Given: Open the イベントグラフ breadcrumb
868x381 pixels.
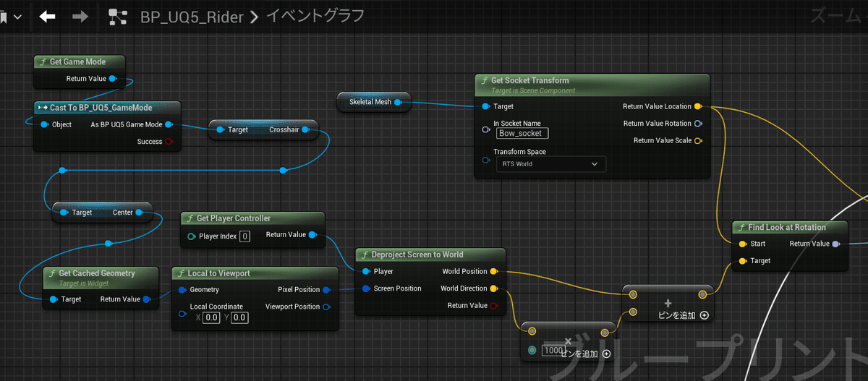Looking at the screenshot, I should [315, 15].
